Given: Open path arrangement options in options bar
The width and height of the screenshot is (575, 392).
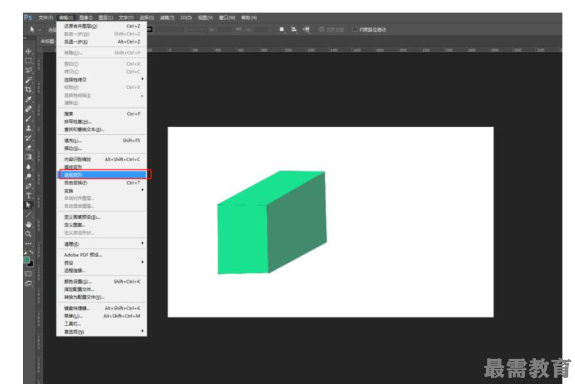Looking at the screenshot, I should coord(306,29).
